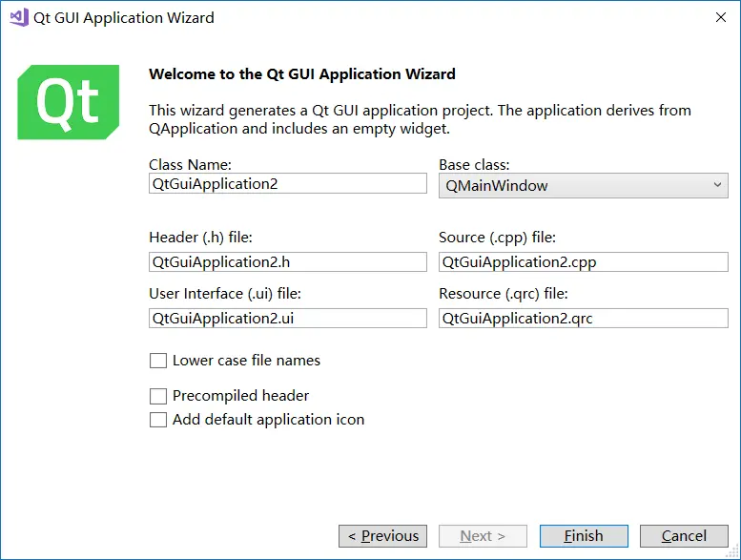
Task: Click the wizard window title text
Action: coord(124,17)
